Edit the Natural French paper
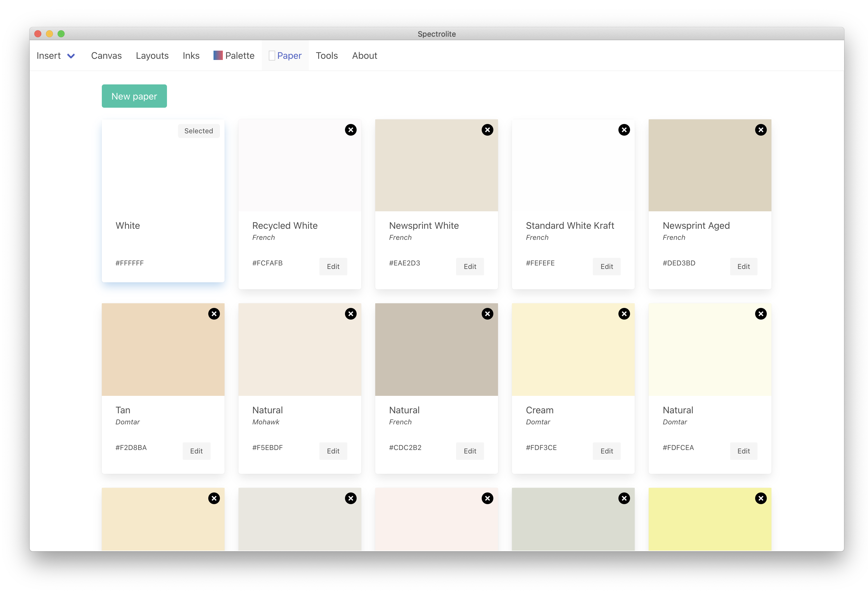Image resolution: width=868 pixels, height=599 pixels. [x=470, y=451]
